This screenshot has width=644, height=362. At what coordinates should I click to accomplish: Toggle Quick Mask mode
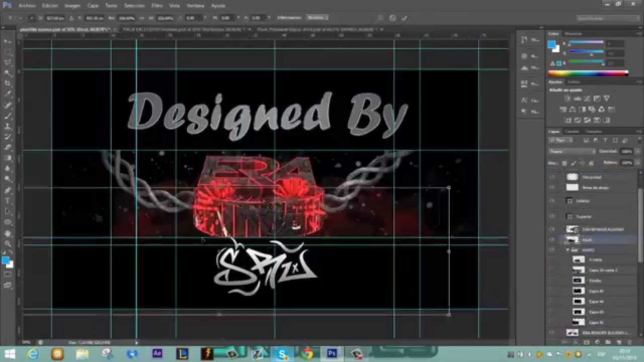click(x=8, y=275)
